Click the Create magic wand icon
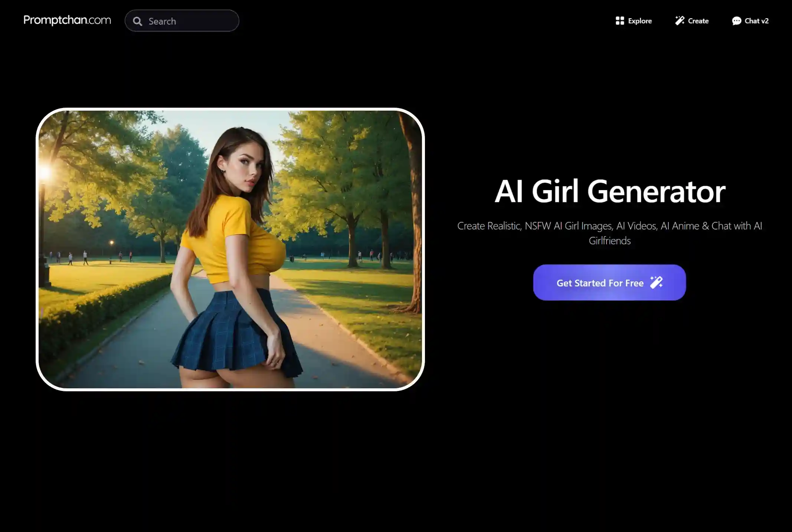The image size is (792, 532). coord(680,21)
